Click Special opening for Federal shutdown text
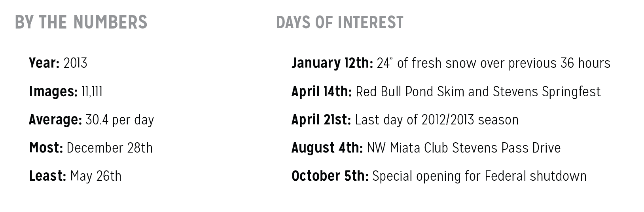Screen dimensions: 644x212 [479, 176]
